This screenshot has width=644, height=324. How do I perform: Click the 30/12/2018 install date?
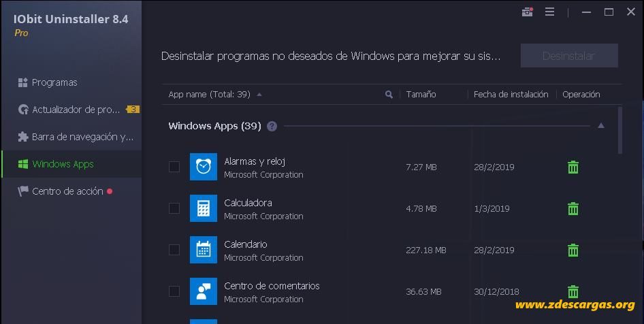click(496, 291)
